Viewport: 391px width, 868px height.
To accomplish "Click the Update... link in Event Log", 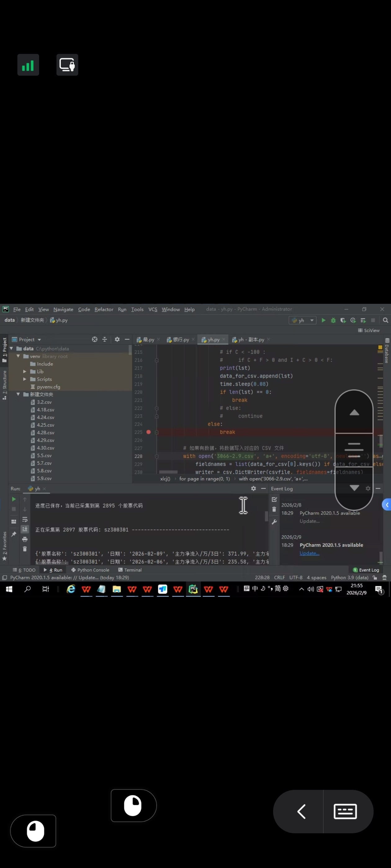I will click(x=309, y=553).
